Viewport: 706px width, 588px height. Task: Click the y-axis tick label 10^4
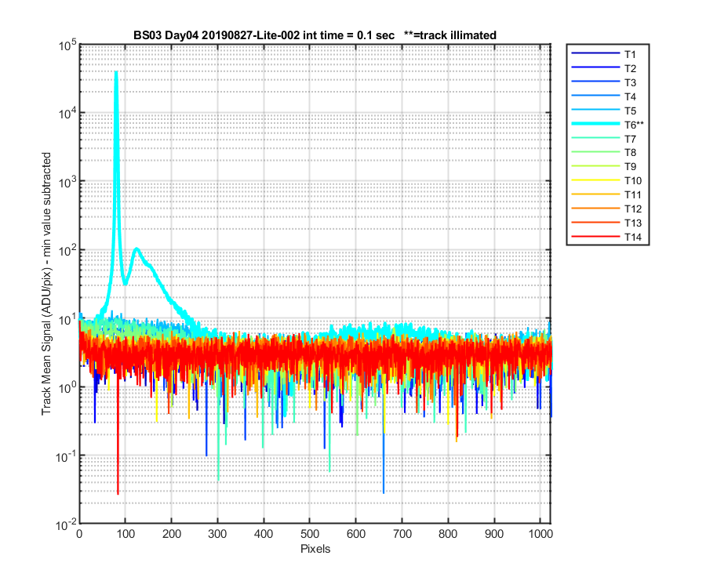pyautogui.click(x=67, y=114)
